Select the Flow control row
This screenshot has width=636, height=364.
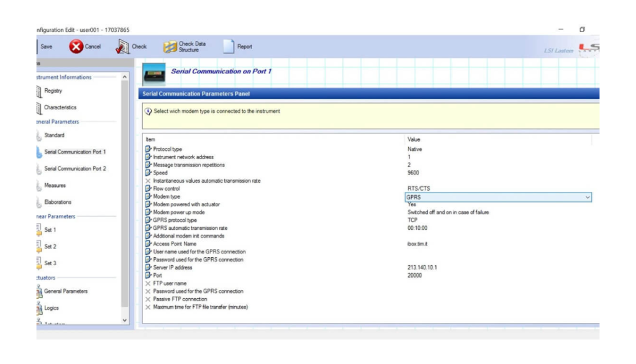167,188
